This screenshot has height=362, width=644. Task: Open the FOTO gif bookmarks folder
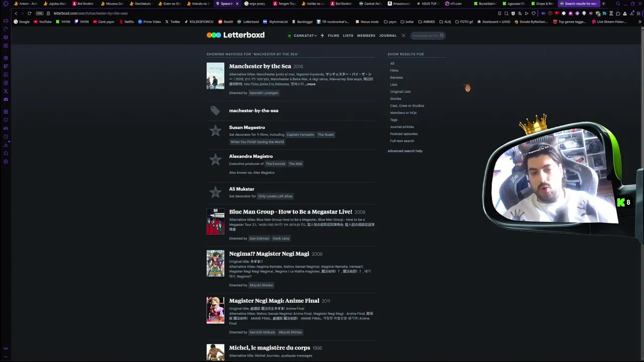tap(463, 22)
